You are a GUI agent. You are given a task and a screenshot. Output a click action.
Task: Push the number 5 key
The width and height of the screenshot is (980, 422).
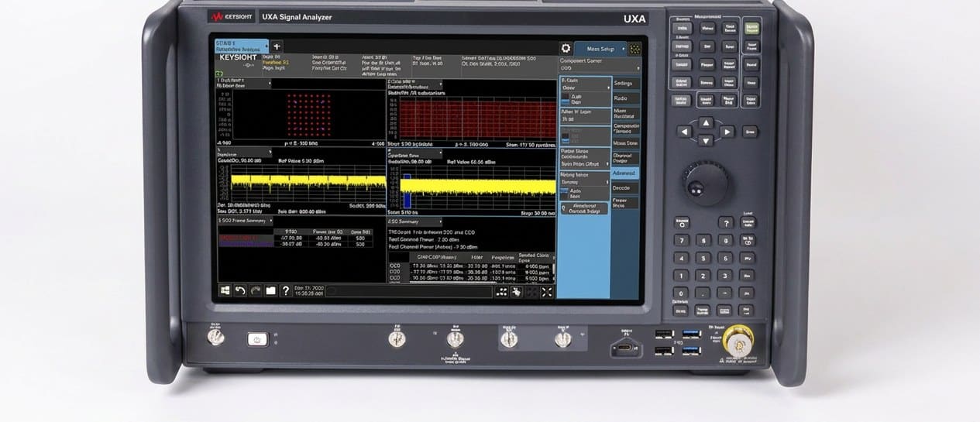click(703, 259)
